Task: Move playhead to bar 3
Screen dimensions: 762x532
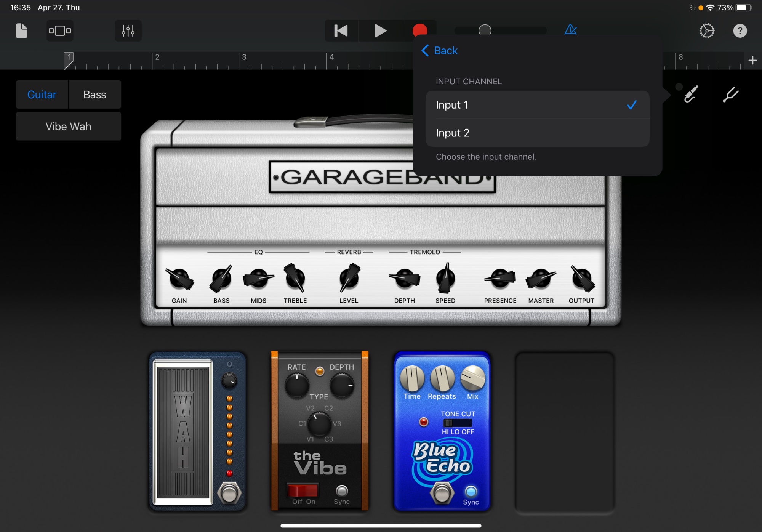Action: 244,57
